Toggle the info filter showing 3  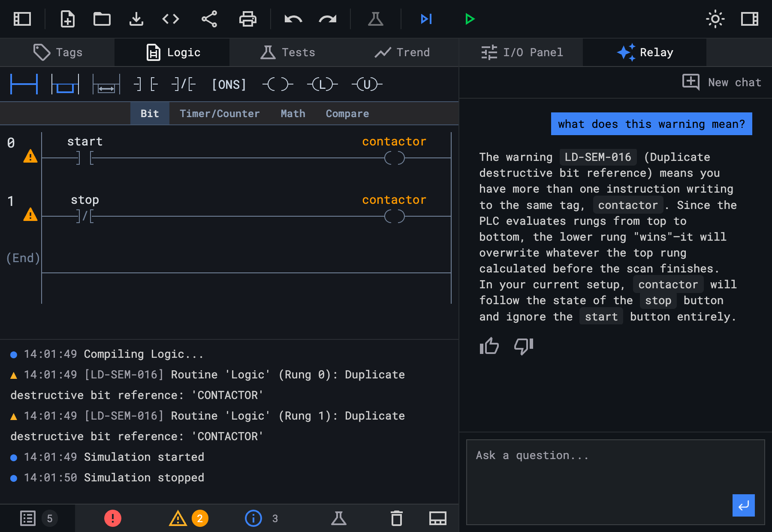(x=262, y=518)
